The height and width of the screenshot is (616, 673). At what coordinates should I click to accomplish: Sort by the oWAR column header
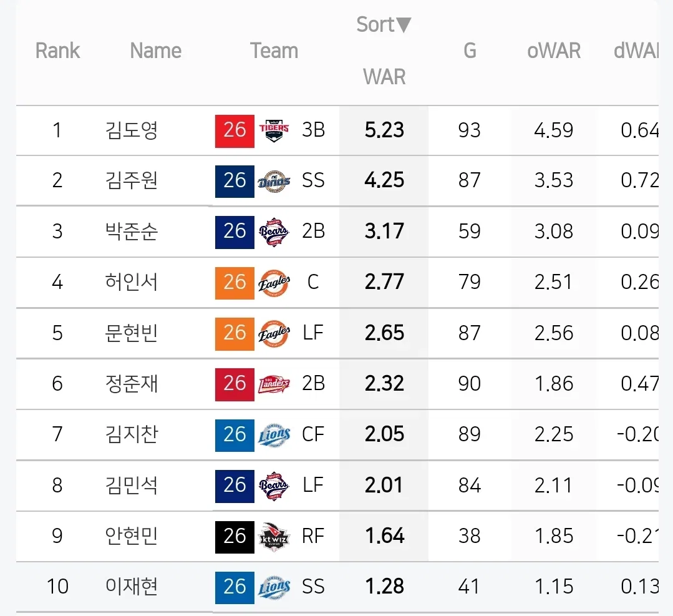click(x=554, y=51)
